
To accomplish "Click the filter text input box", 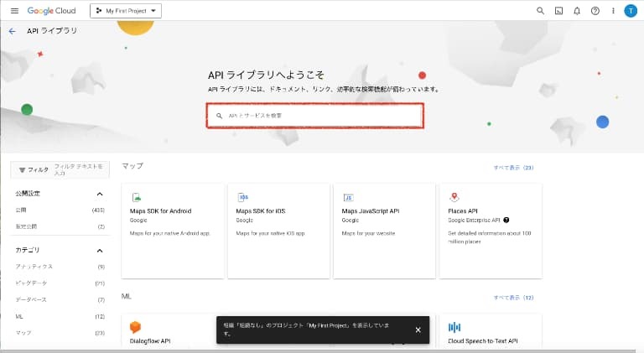I will coord(79,169).
